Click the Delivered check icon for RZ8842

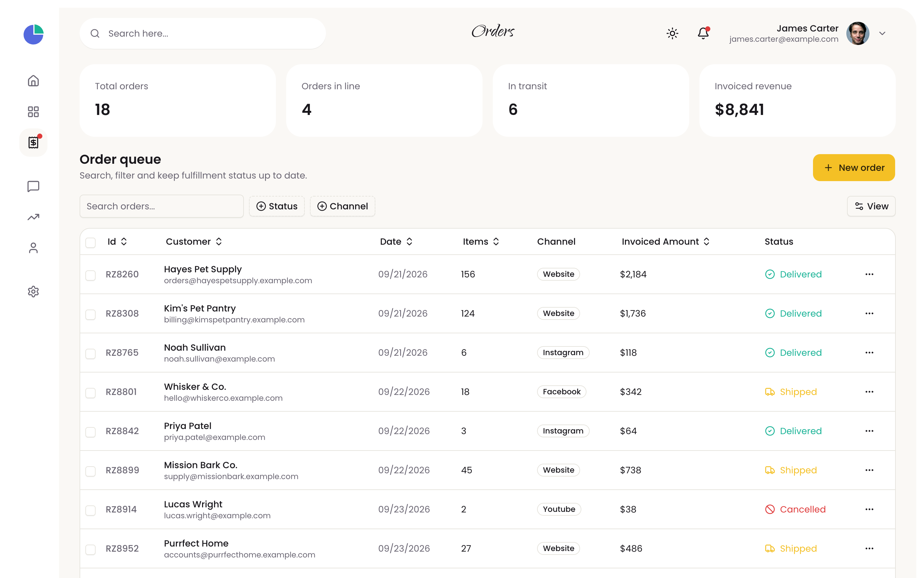point(770,431)
